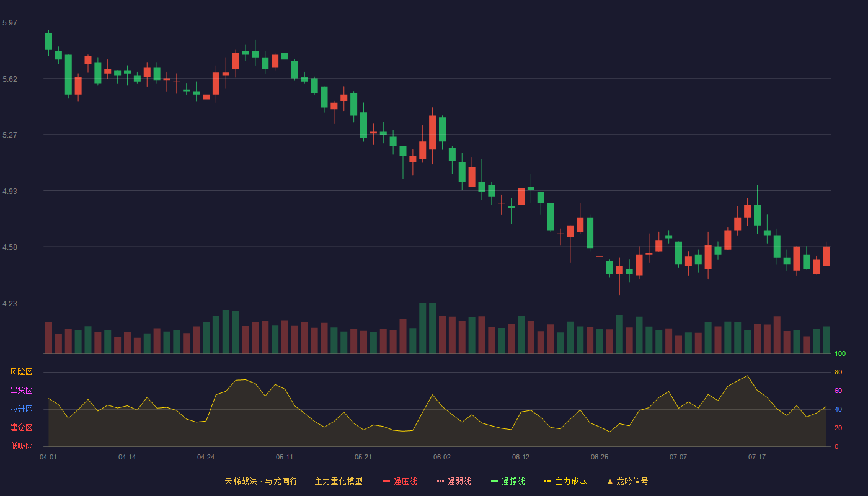Click the 04-14 date label
Screen dimensions: 868x496
pyautogui.click(x=127, y=457)
